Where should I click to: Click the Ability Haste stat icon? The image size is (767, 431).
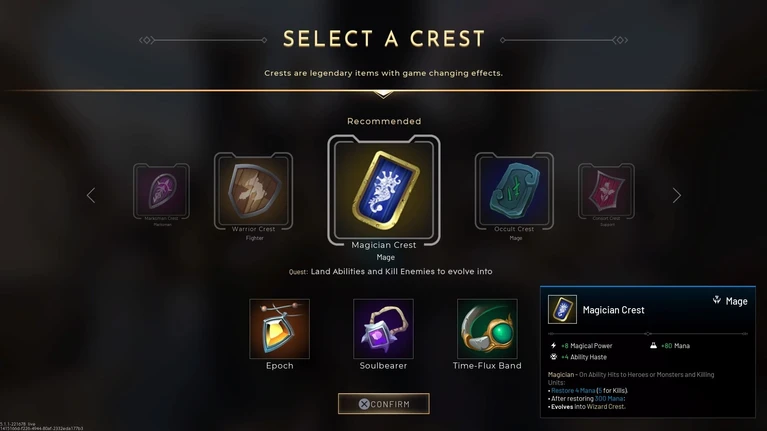pos(554,357)
